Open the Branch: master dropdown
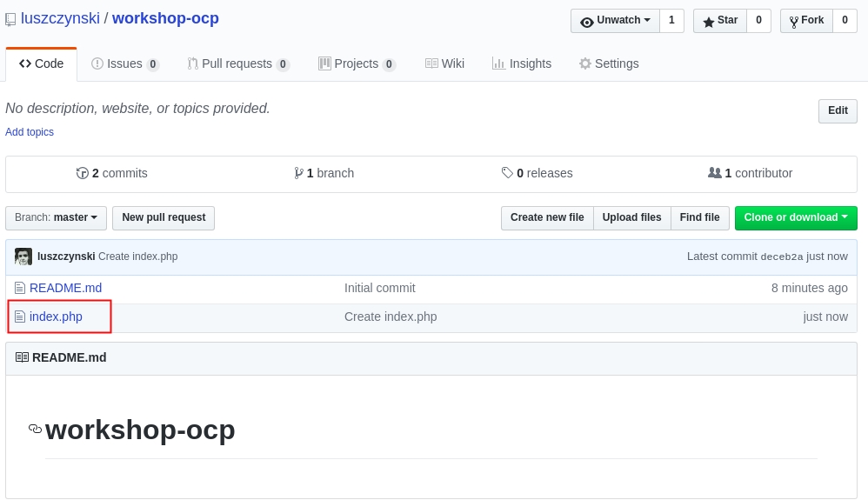This screenshot has height=500, width=868. click(x=56, y=217)
